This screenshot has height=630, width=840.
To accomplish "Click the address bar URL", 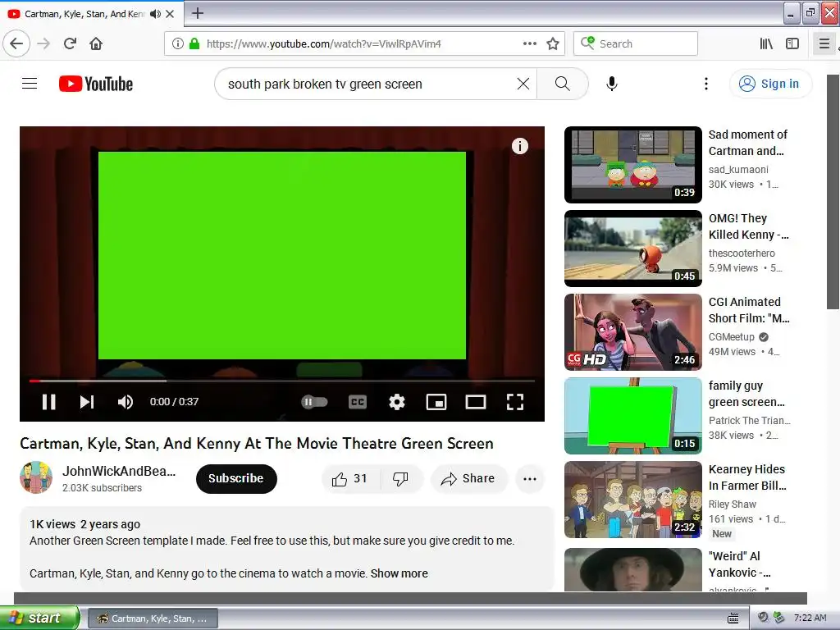I will pos(323,43).
